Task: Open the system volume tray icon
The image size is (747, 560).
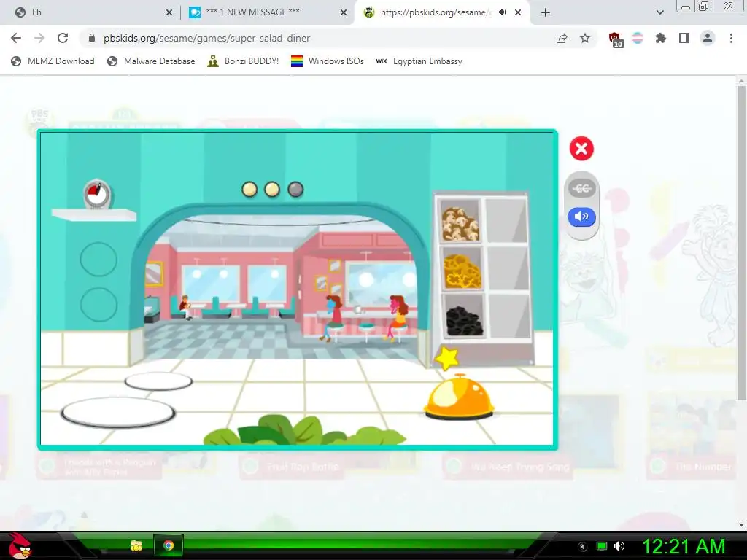Action: pyautogui.click(x=619, y=546)
